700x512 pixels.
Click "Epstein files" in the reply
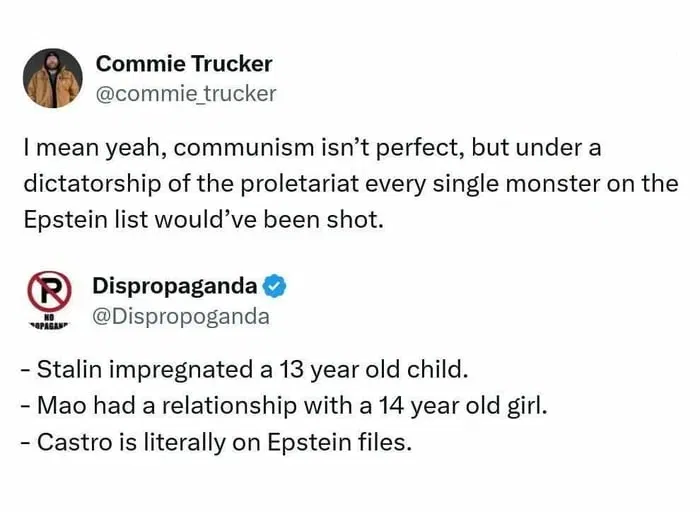[346, 442]
